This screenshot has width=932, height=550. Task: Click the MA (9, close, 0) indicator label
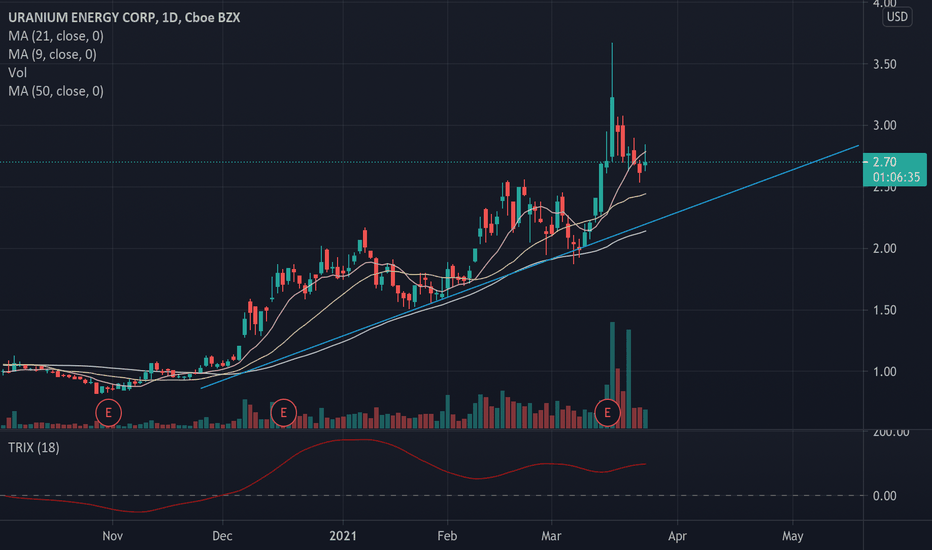click(52, 55)
